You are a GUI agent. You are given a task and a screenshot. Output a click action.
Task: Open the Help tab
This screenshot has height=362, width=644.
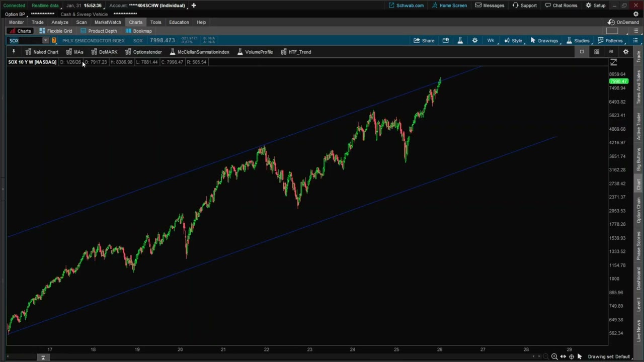pos(201,22)
